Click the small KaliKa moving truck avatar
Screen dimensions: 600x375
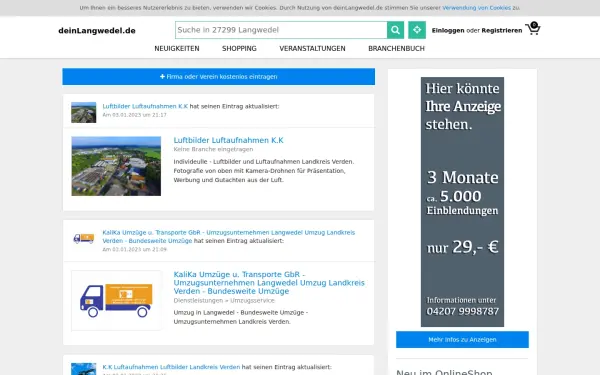83,238
